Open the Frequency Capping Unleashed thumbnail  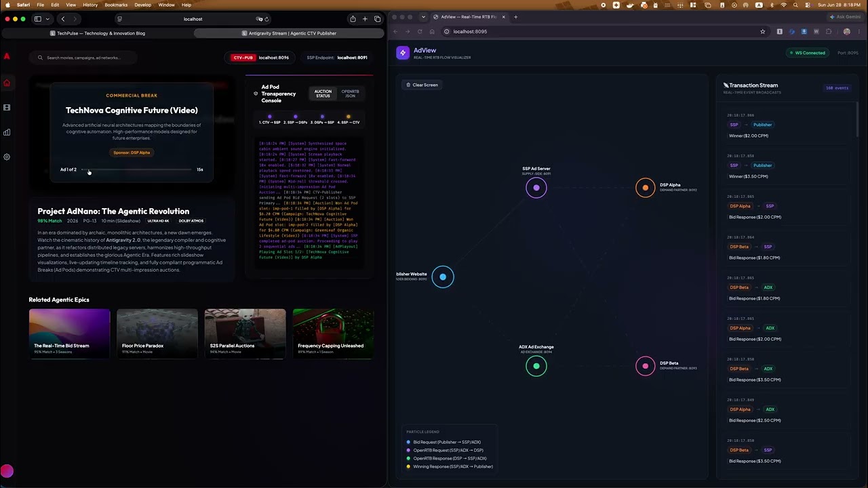333,333
